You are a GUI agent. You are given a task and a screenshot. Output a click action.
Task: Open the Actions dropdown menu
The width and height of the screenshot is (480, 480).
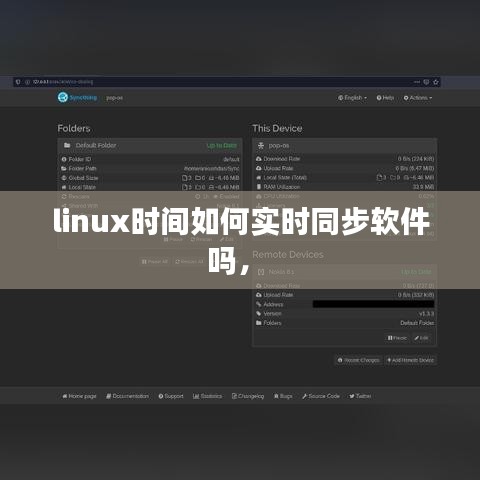tap(418, 98)
